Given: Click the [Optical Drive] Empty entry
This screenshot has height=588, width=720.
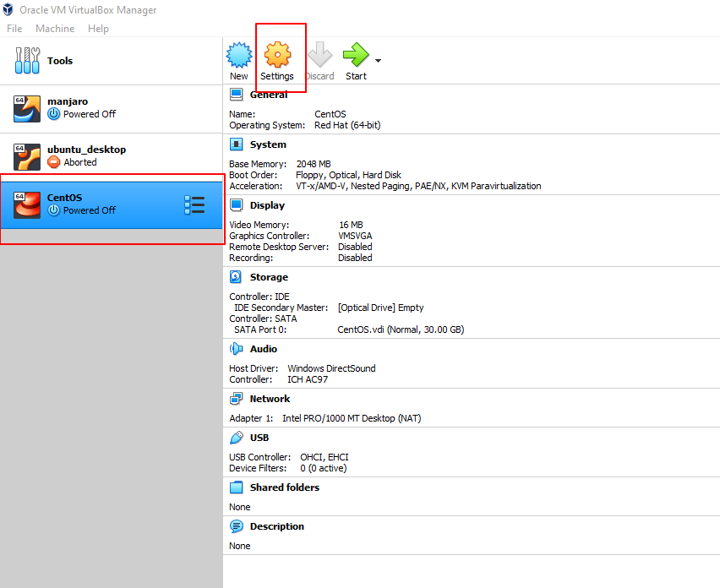Looking at the screenshot, I should 380,308.
